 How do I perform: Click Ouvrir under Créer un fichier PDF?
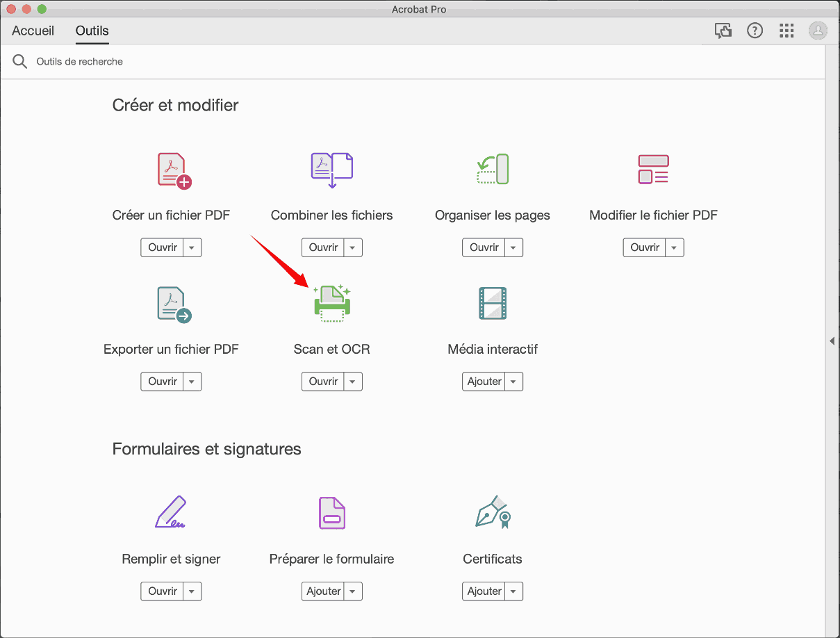(x=163, y=247)
